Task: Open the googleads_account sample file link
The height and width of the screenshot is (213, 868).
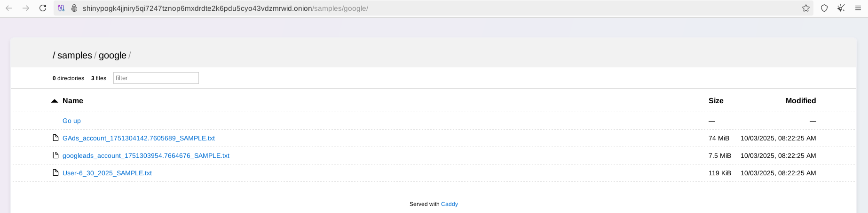Action: pyautogui.click(x=146, y=156)
